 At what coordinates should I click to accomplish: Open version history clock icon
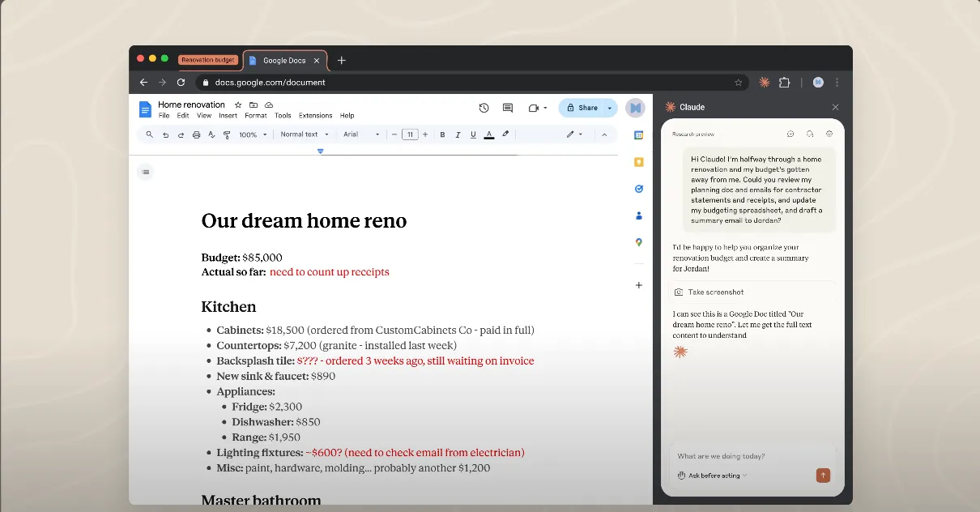(484, 108)
